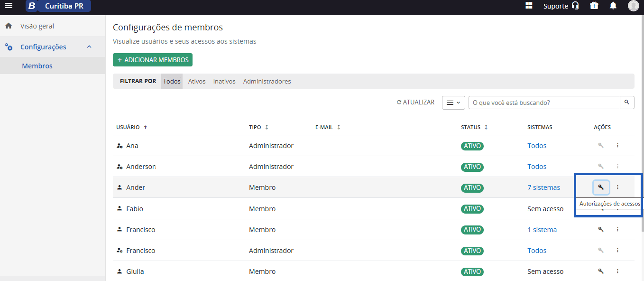Open more actions for Ana
This screenshot has width=644, height=281.
click(617, 146)
